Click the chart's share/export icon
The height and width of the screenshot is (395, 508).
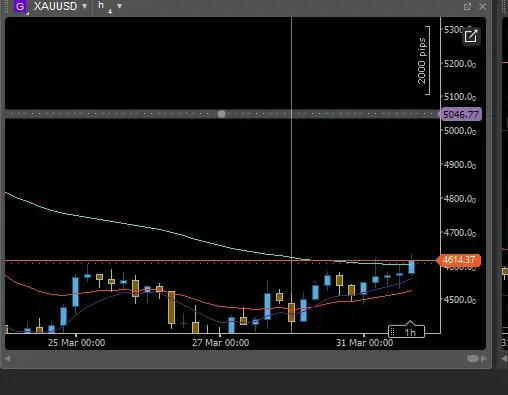pos(471,36)
